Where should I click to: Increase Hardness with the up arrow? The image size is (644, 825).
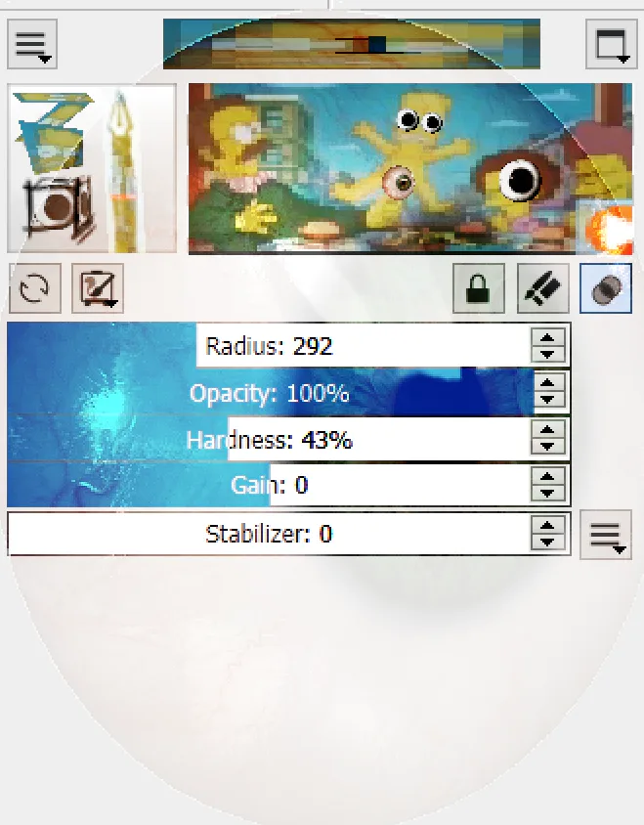click(547, 431)
